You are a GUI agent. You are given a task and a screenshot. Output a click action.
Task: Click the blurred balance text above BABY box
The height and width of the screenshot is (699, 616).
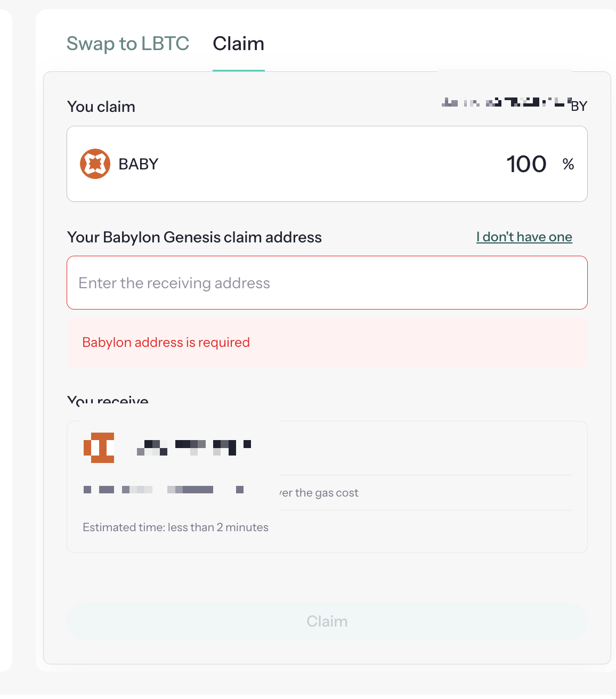pos(514,102)
